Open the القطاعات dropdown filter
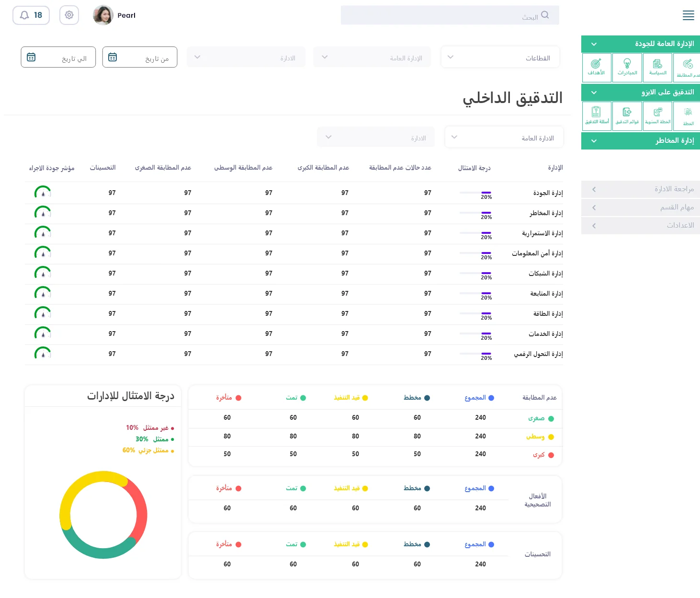 tap(500, 57)
